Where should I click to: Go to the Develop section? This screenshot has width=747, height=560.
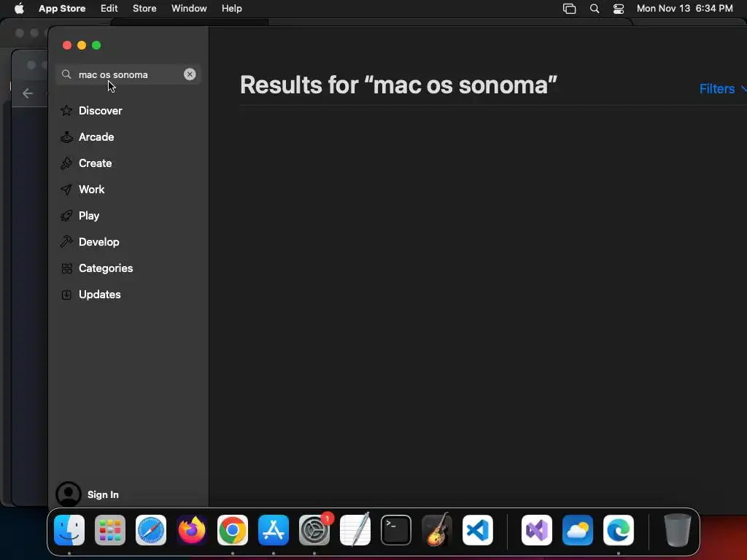point(99,242)
